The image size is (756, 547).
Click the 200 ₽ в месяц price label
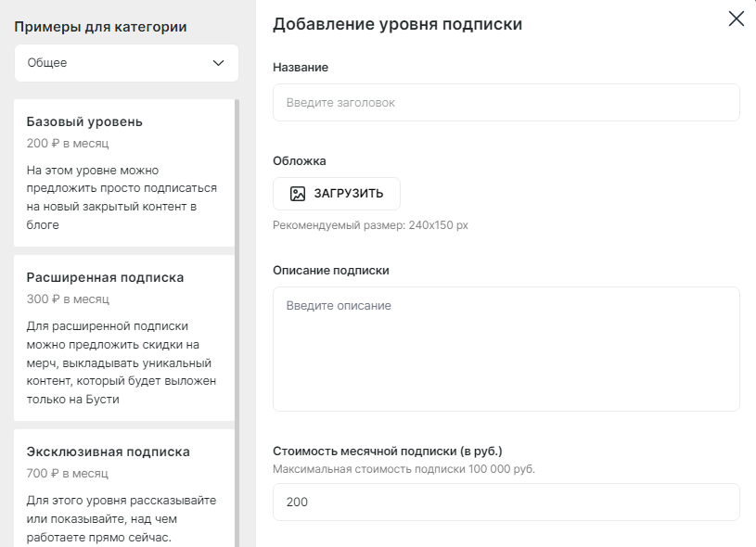[68, 144]
